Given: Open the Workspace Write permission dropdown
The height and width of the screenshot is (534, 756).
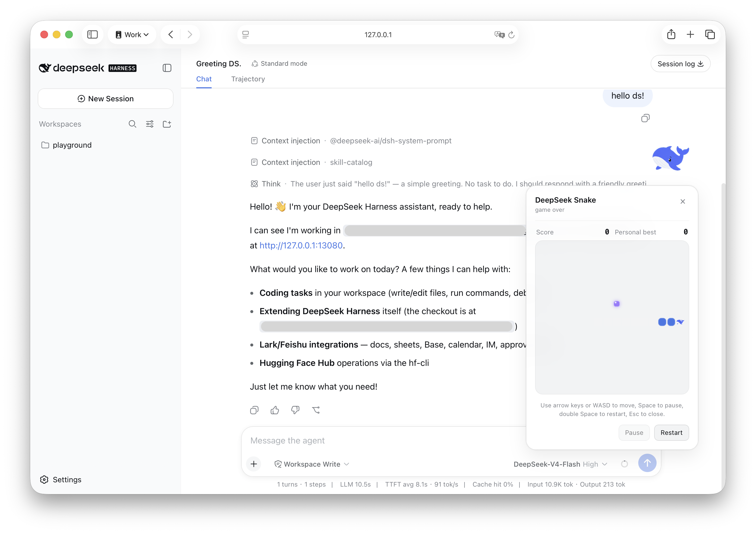Looking at the screenshot, I should point(312,464).
